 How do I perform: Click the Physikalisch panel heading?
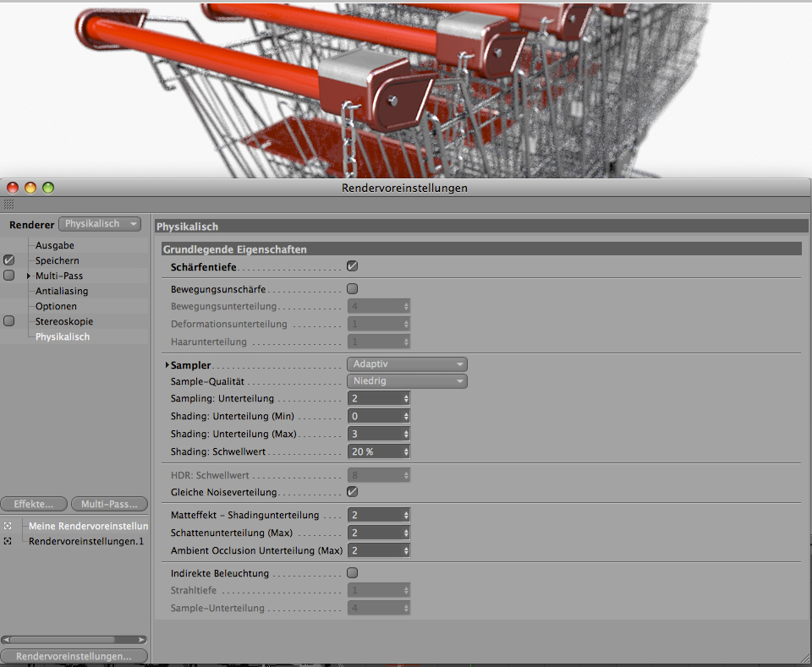click(x=481, y=226)
